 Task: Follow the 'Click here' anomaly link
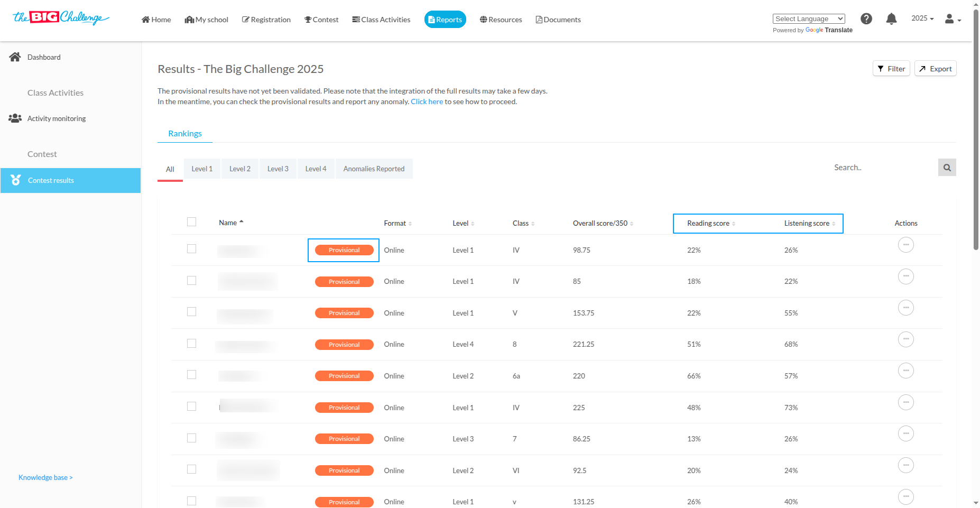[x=427, y=101]
